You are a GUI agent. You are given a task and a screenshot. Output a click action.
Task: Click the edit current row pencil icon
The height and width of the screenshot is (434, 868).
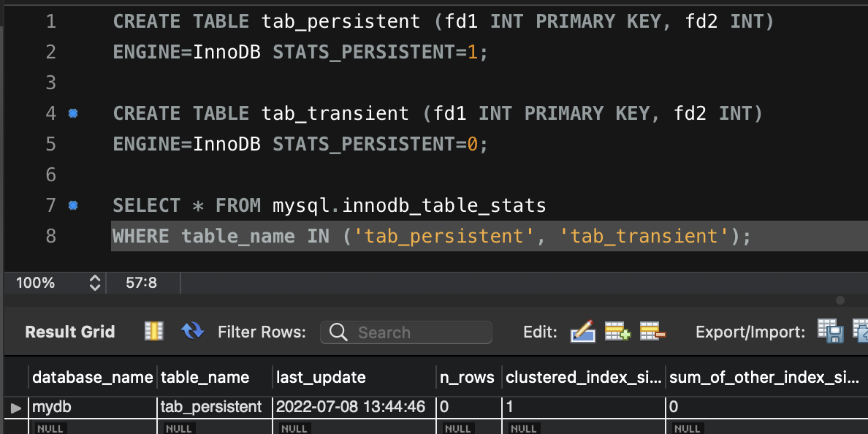pos(583,331)
